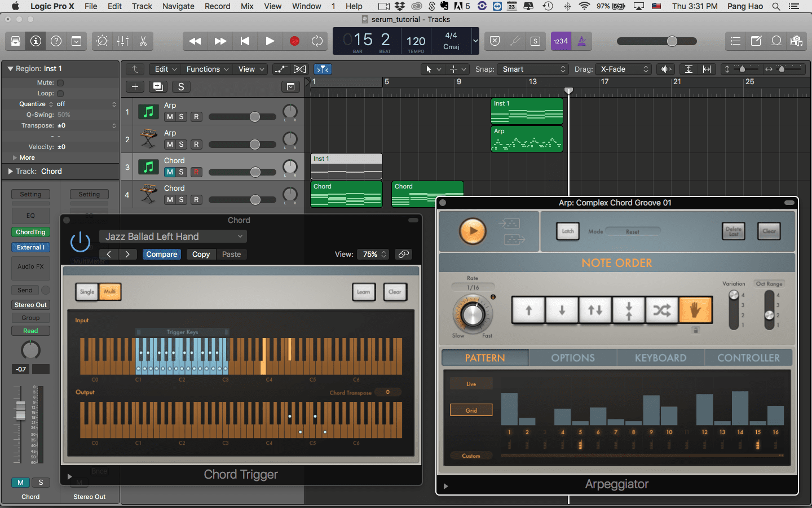Tick the region Loop checkbox
Screen dimensions: 812x508
click(x=60, y=93)
